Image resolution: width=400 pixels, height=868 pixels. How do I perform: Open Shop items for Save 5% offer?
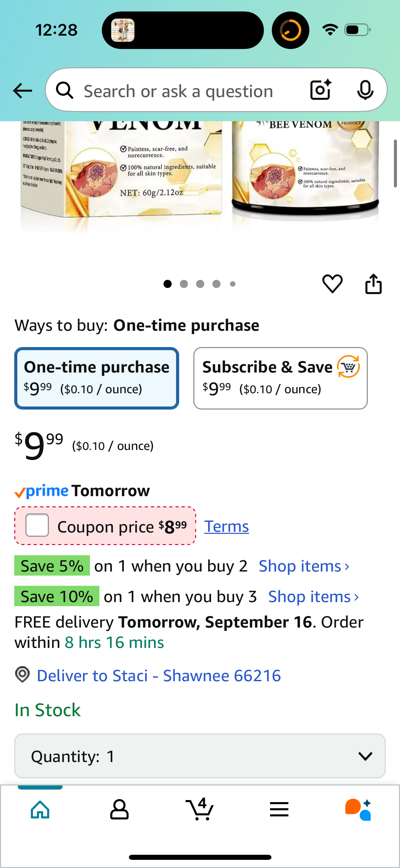tap(304, 566)
